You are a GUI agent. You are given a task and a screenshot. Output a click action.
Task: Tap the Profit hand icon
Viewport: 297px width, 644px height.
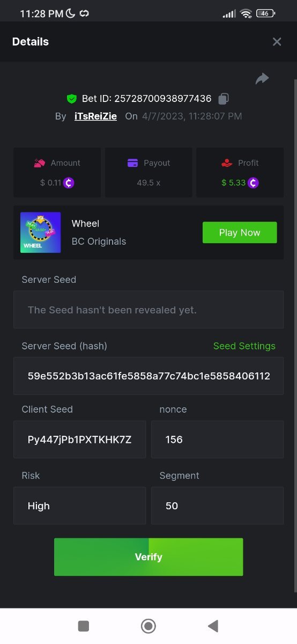(x=227, y=163)
